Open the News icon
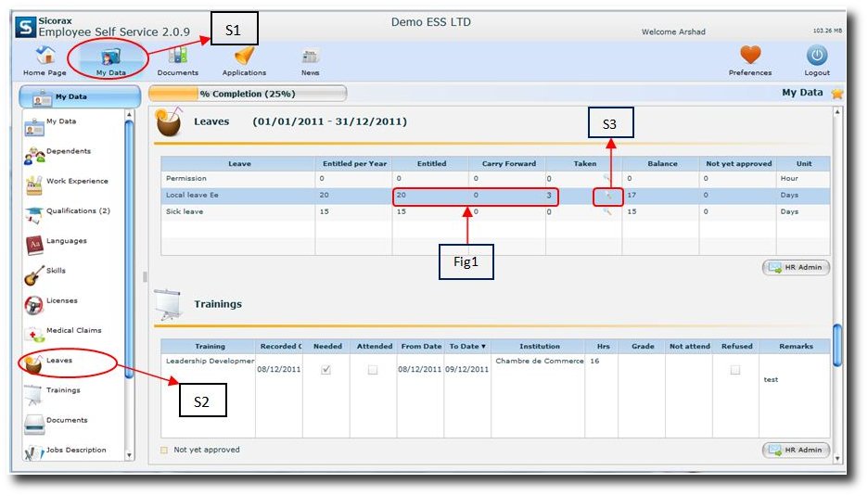Image resolution: width=868 pixels, height=496 pixels. click(x=311, y=57)
